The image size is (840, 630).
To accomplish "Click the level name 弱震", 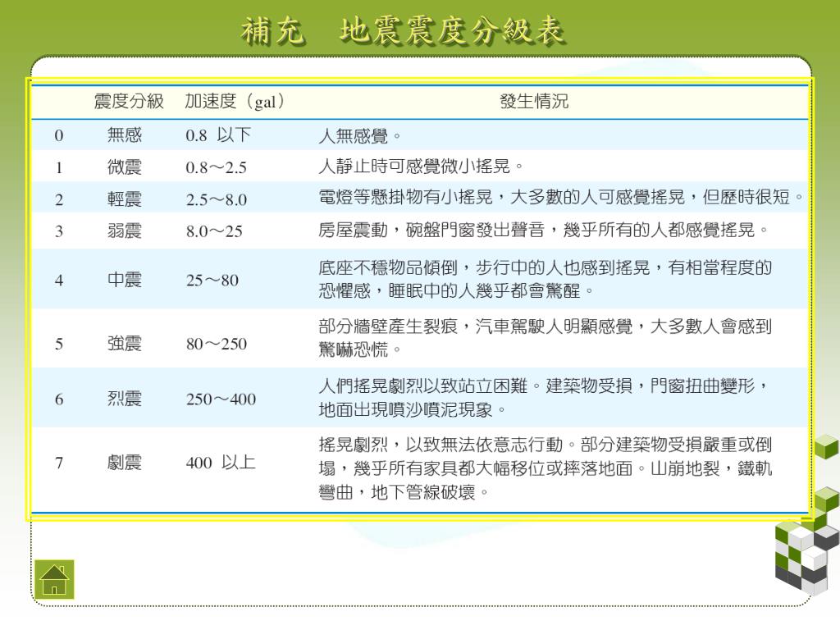I will [125, 231].
